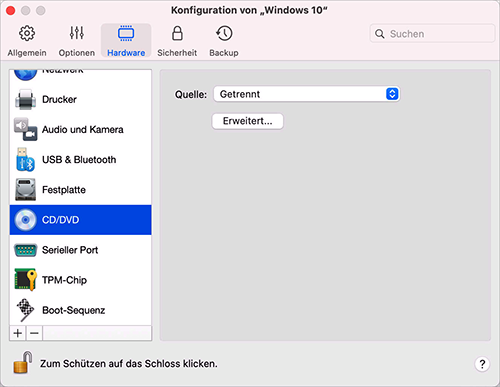The width and height of the screenshot is (500, 387).
Task: Click text 'Zum Schützen auf das Schloss klicken.'
Action: tap(129, 364)
